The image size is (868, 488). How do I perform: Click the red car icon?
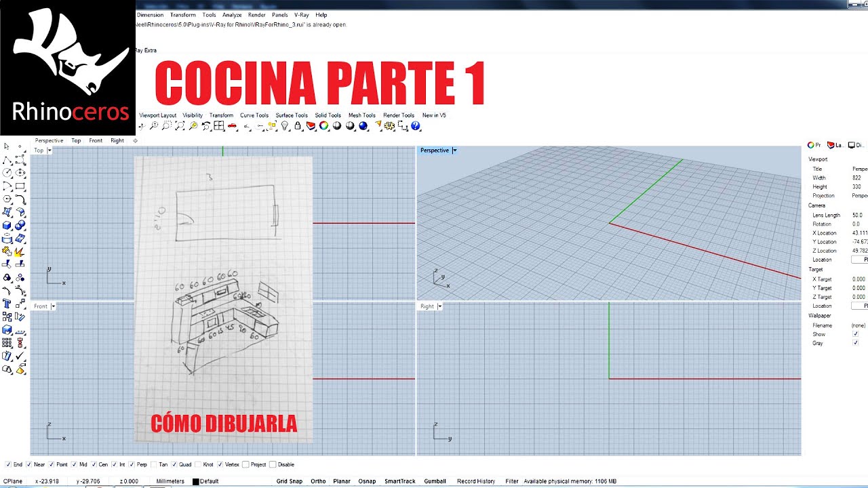pos(232,126)
